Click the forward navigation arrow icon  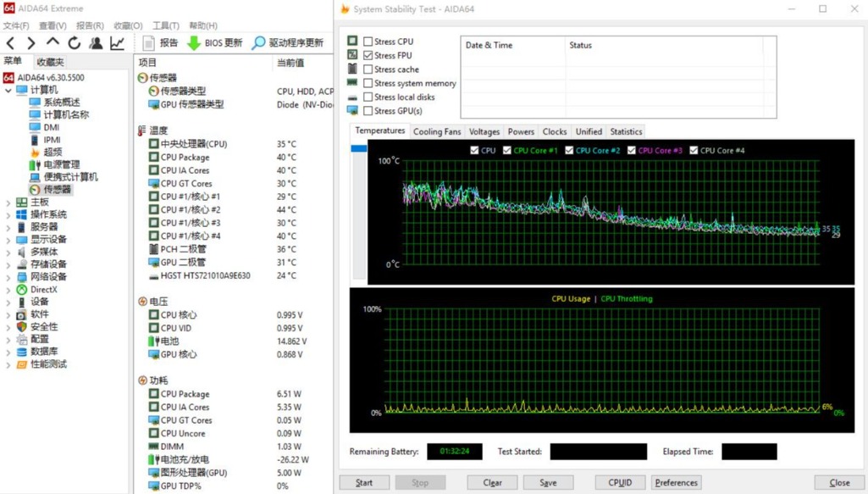coord(31,43)
